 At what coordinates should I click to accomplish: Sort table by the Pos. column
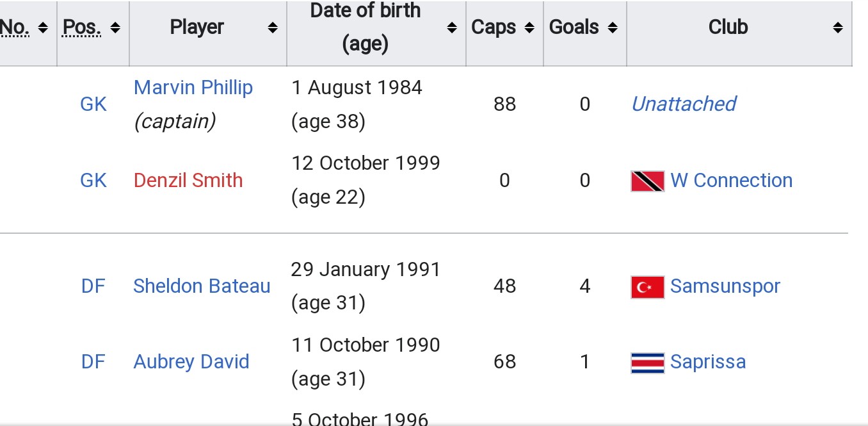point(115,28)
